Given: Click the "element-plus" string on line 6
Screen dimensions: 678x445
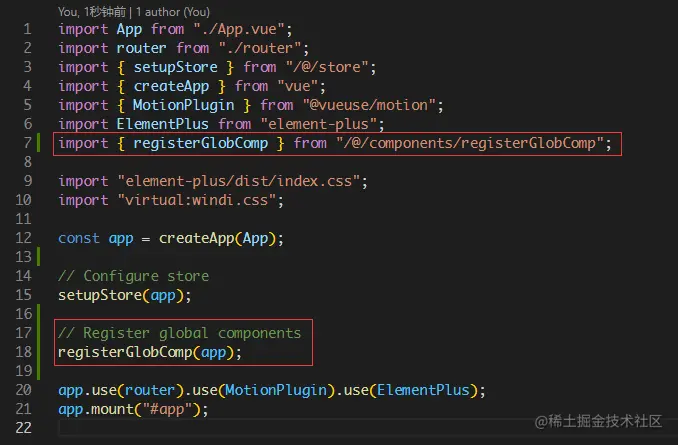Looking at the screenshot, I should pos(319,124).
